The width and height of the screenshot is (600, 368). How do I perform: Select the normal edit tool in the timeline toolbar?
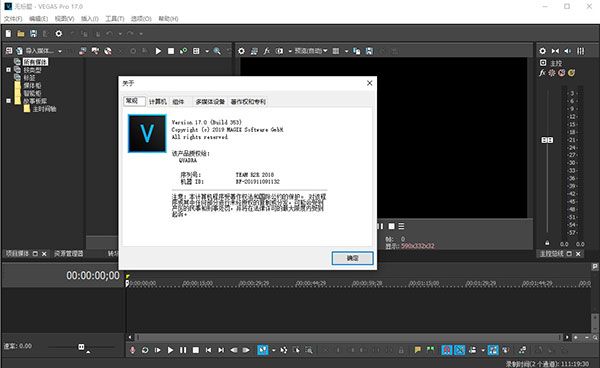coord(263,350)
